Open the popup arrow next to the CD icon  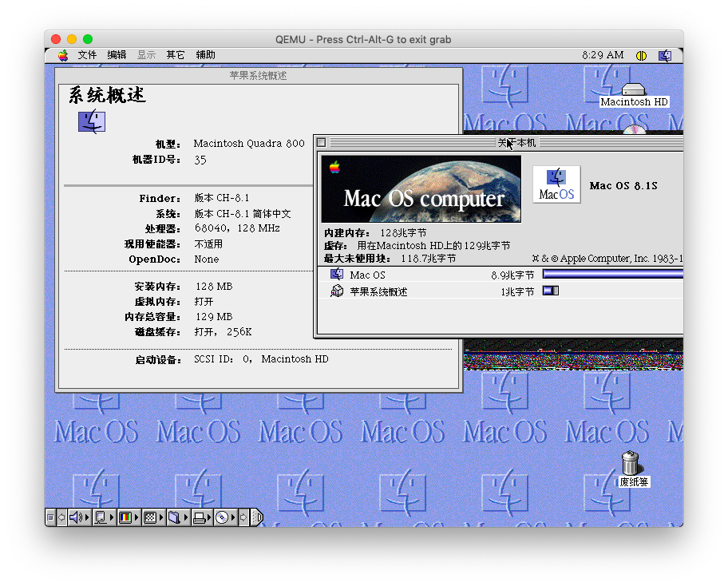point(231,517)
